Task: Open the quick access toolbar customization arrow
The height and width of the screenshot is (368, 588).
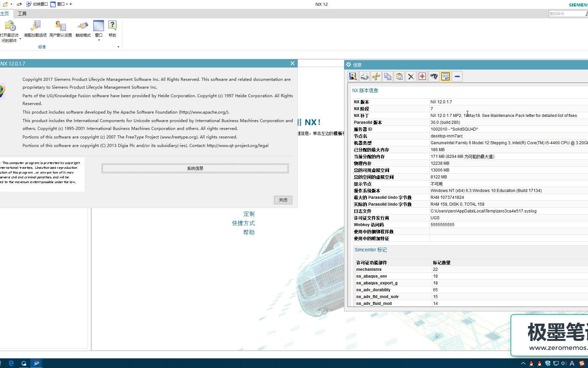Action: (71, 4)
